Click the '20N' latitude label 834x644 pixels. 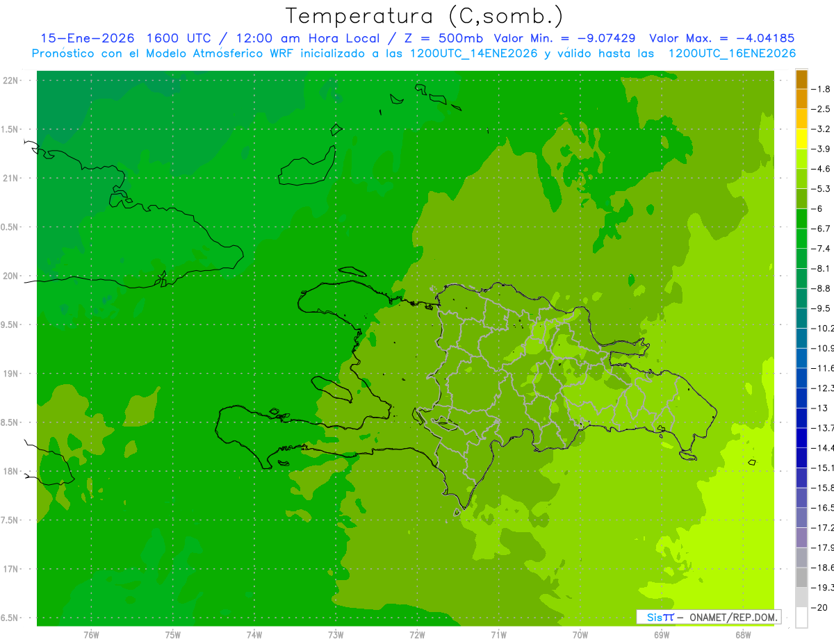click(12, 276)
